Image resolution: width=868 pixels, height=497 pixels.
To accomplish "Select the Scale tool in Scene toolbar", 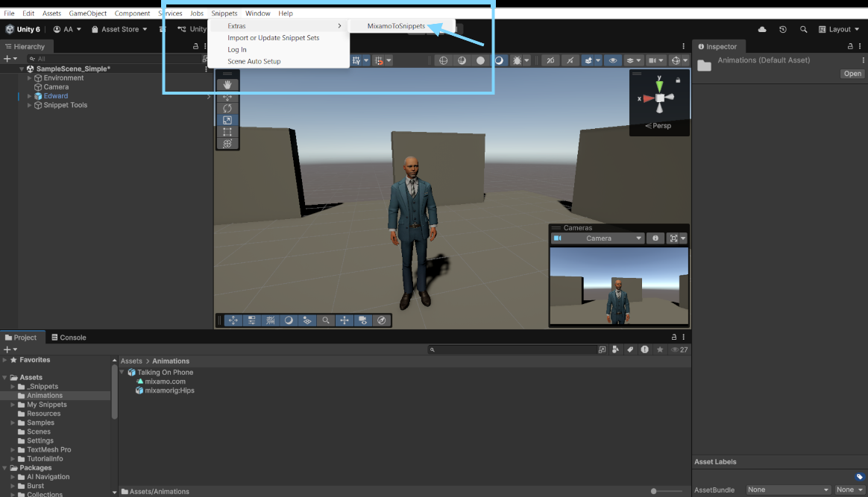I will [x=227, y=120].
